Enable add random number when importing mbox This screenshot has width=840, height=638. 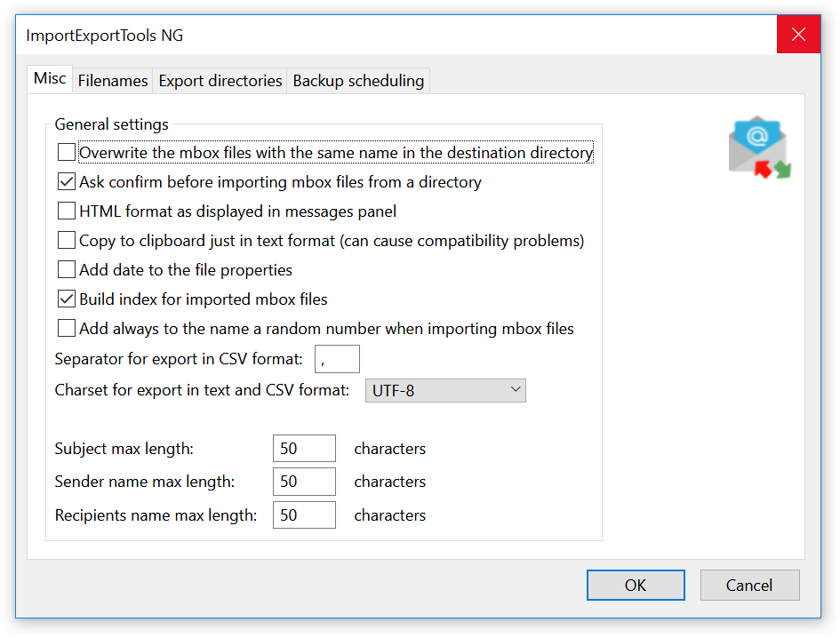(67, 329)
